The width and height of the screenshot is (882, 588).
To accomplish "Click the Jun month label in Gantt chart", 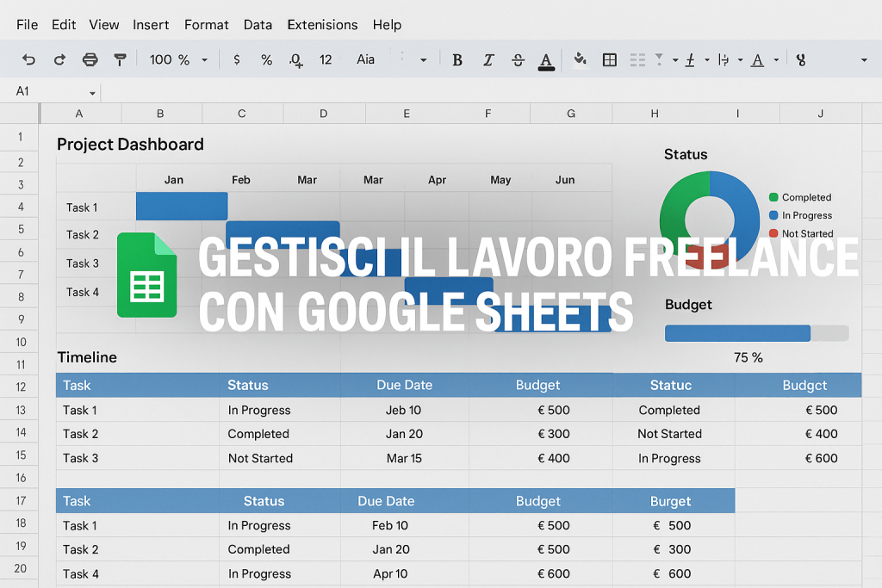I will (x=565, y=180).
